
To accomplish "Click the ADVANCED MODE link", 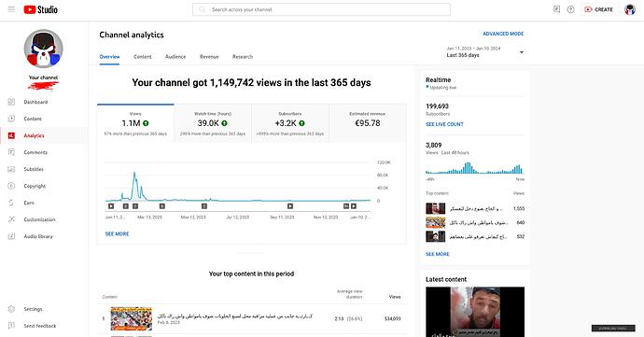I will (x=503, y=34).
